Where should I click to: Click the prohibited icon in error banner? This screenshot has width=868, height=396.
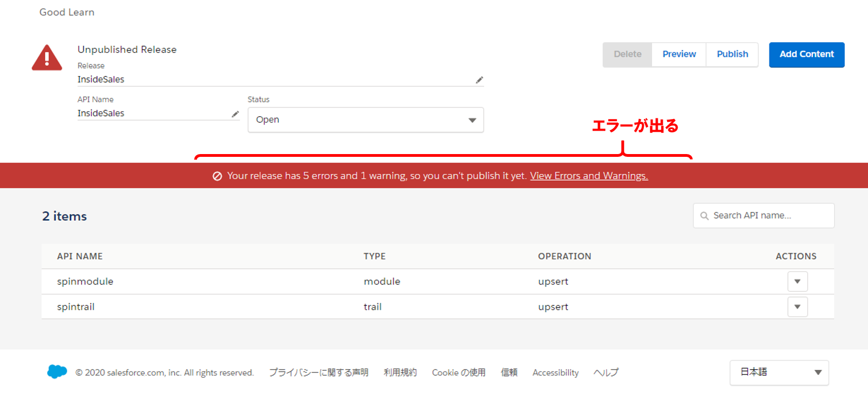[218, 176]
